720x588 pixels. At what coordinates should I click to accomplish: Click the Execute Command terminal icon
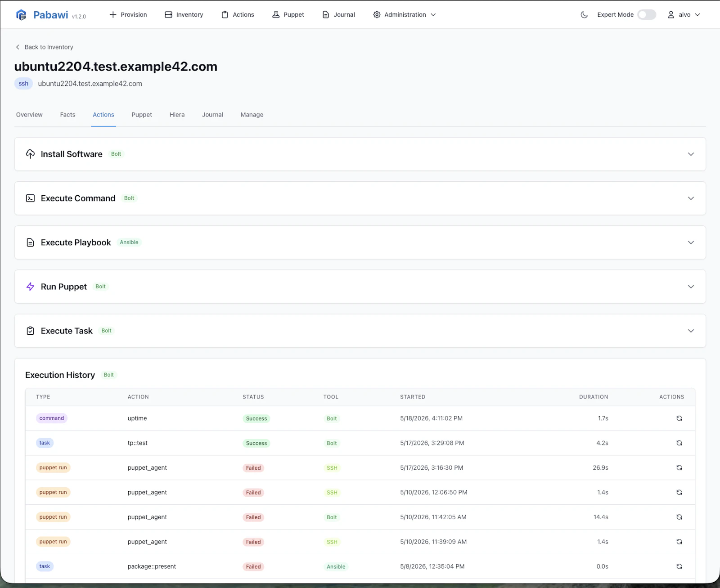coord(30,198)
